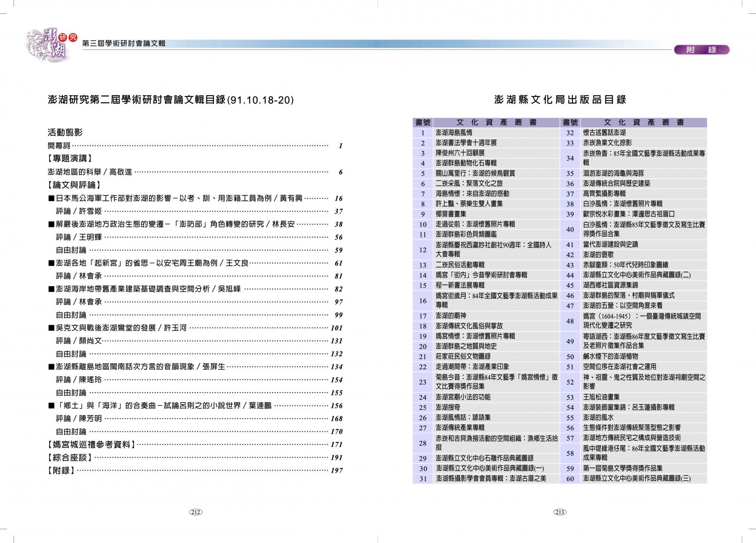Click the right 文化資產叢書 column header
Screen dimensions: 756x543
(x=643, y=122)
